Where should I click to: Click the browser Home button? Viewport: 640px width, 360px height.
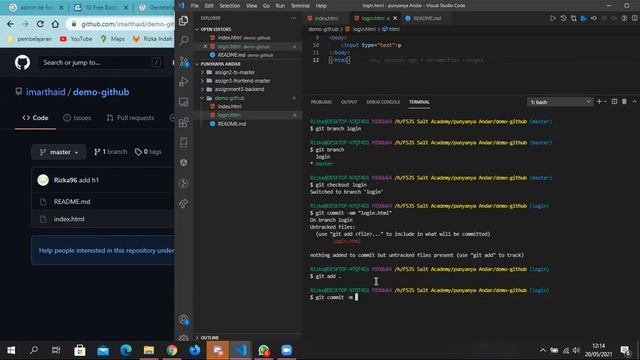pos(55,24)
